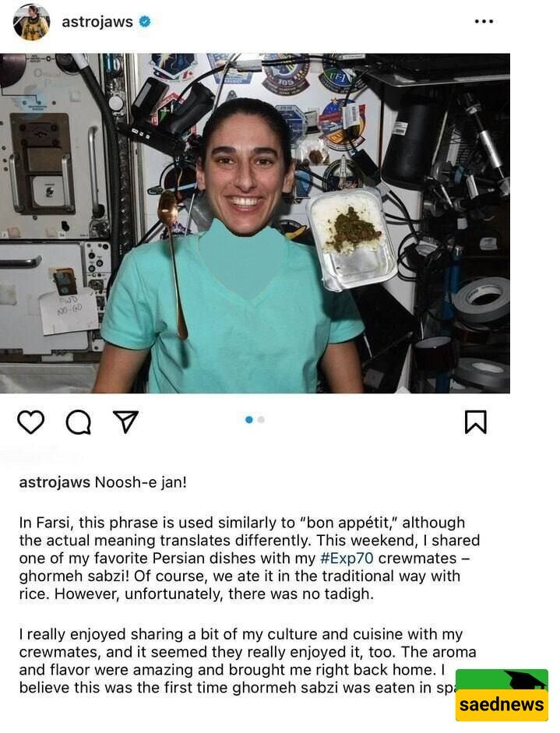
Task: Click the ghormeh sabzi caption paragraph
Action: (x=249, y=559)
